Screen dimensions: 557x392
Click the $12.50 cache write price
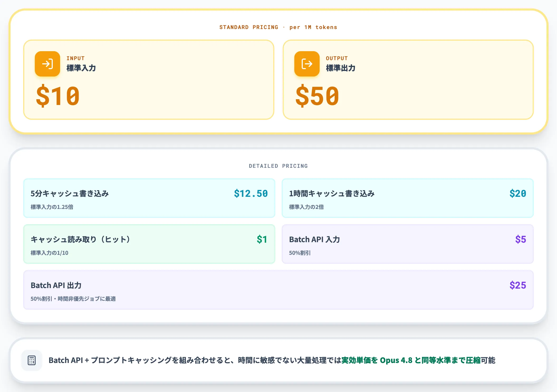pyautogui.click(x=251, y=194)
